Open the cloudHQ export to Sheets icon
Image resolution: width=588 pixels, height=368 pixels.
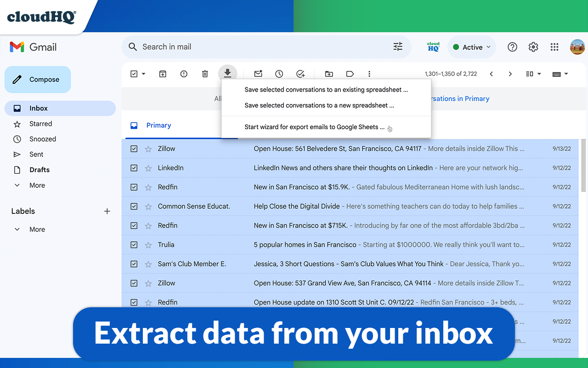[x=228, y=74]
